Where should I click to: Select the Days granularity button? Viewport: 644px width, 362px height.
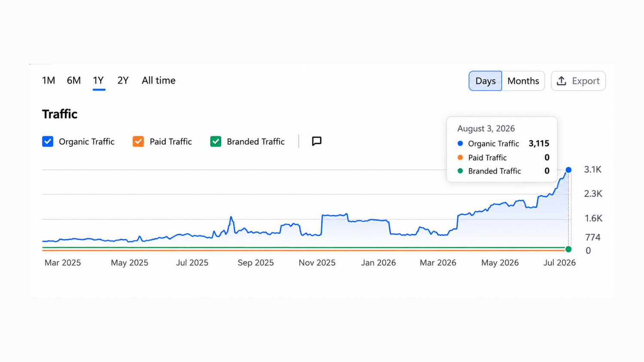tap(485, 81)
